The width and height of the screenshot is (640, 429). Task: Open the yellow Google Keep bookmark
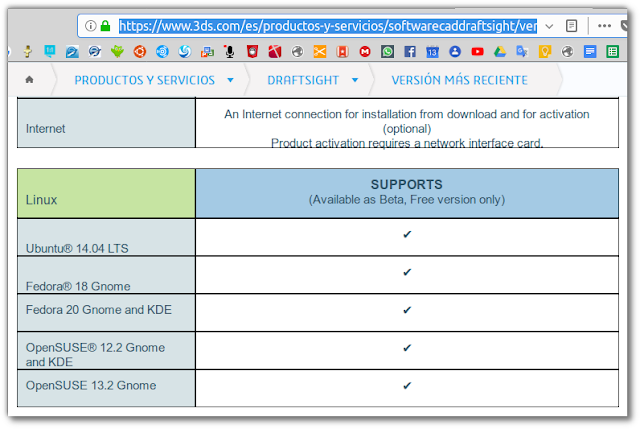coord(545,52)
